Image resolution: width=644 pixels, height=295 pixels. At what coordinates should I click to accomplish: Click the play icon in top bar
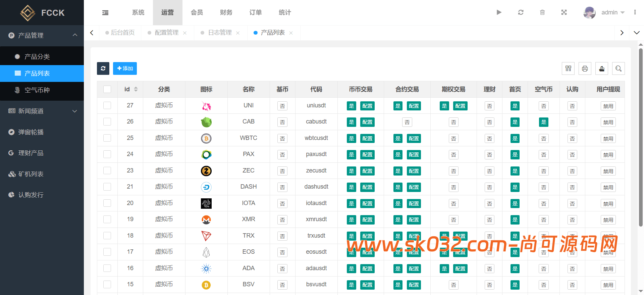coord(499,12)
